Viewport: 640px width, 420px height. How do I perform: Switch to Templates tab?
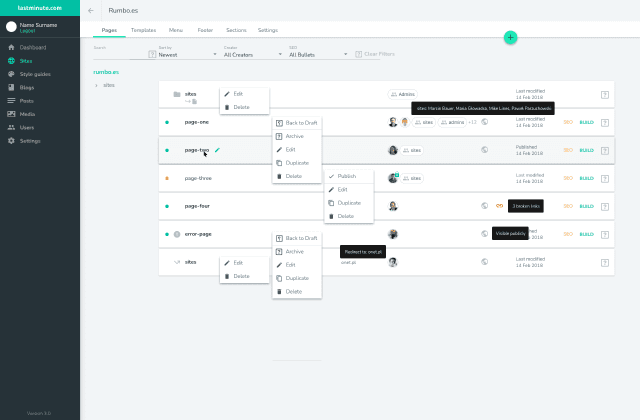143,30
